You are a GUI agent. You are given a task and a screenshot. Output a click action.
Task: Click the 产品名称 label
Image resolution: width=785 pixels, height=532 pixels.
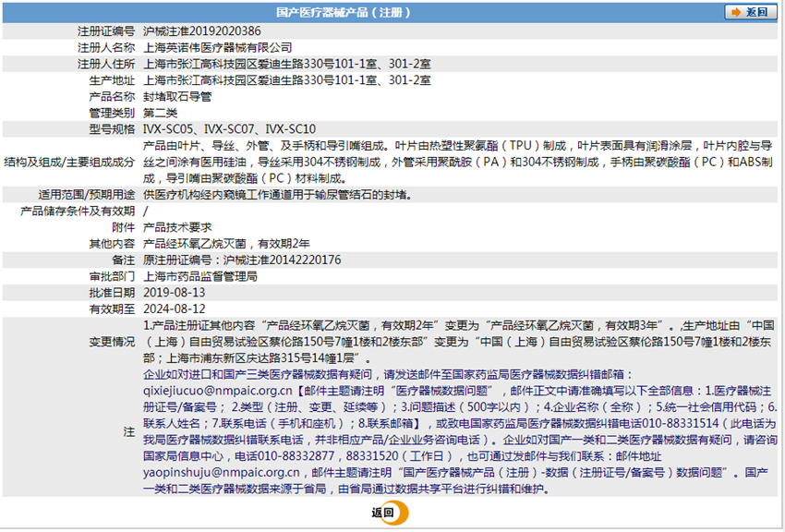pos(112,97)
